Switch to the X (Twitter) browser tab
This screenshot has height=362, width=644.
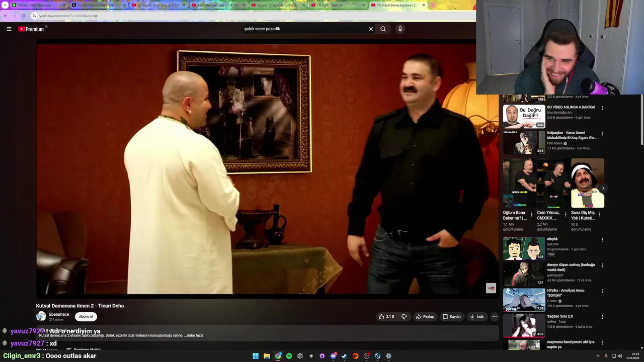click(98, 5)
